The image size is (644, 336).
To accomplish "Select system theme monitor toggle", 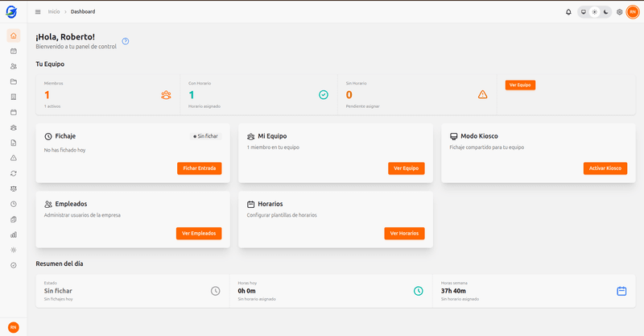I will 583,12.
